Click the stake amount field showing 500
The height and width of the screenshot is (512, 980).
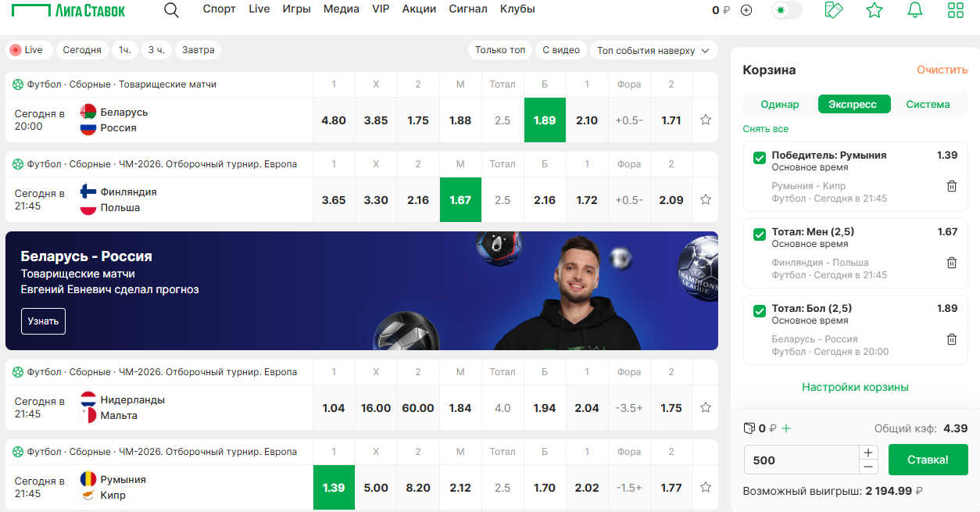[802, 460]
